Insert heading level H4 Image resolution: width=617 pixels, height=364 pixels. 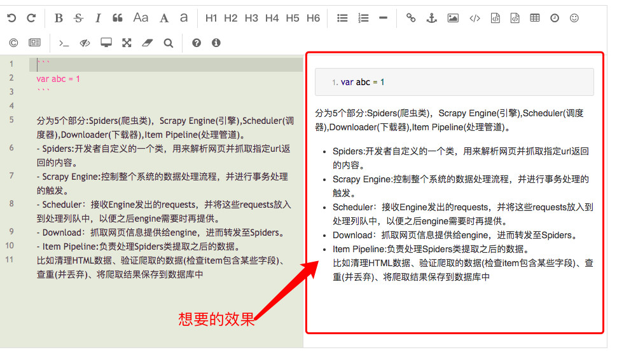point(272,18)
